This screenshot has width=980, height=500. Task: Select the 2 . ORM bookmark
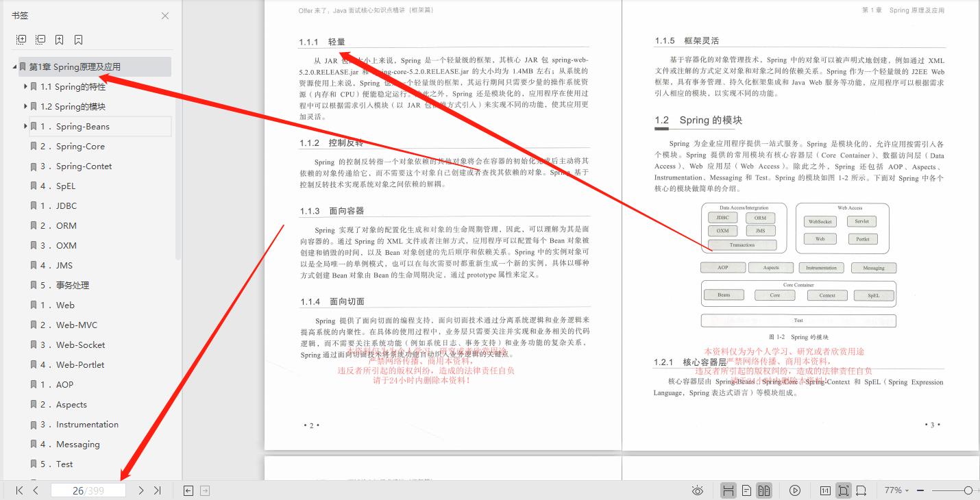pyautogui.click(x=58, y=226)
